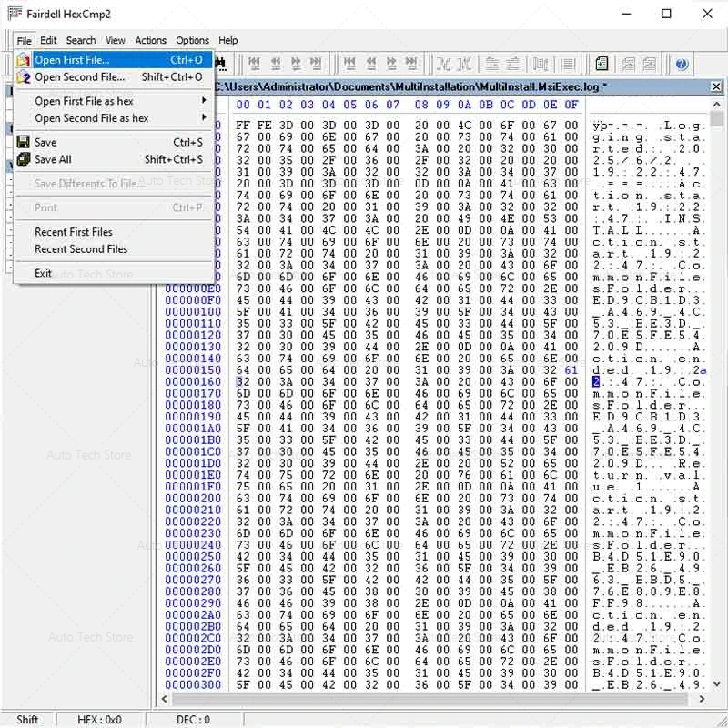Image resolution: width=728 pixels, height=728 pixels.
Task: Click 'DEC : 0' in status bar
Action: [x=193, y=720]
